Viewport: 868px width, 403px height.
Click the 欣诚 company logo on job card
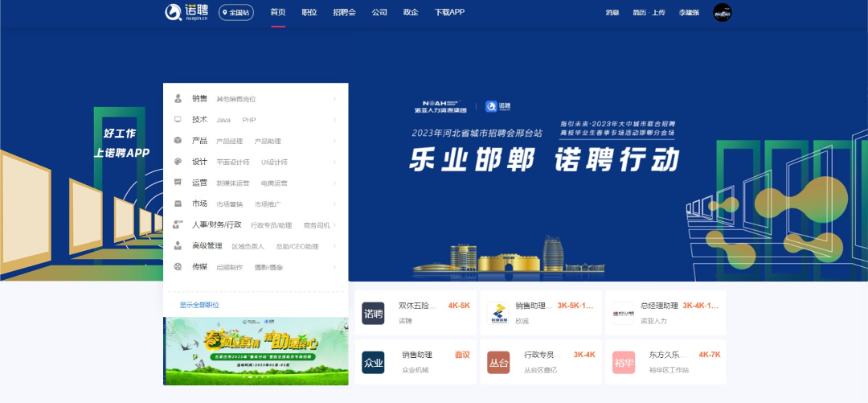pos(497,313)
